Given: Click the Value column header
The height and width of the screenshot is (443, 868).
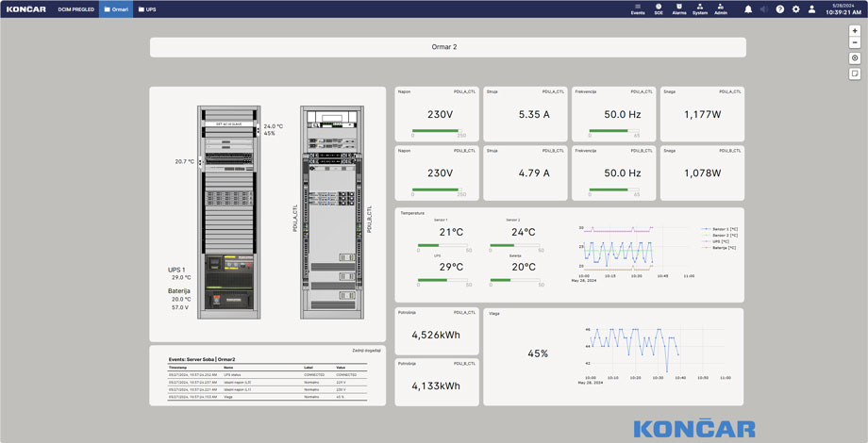Looking at the screenshot, I should 341,367.
